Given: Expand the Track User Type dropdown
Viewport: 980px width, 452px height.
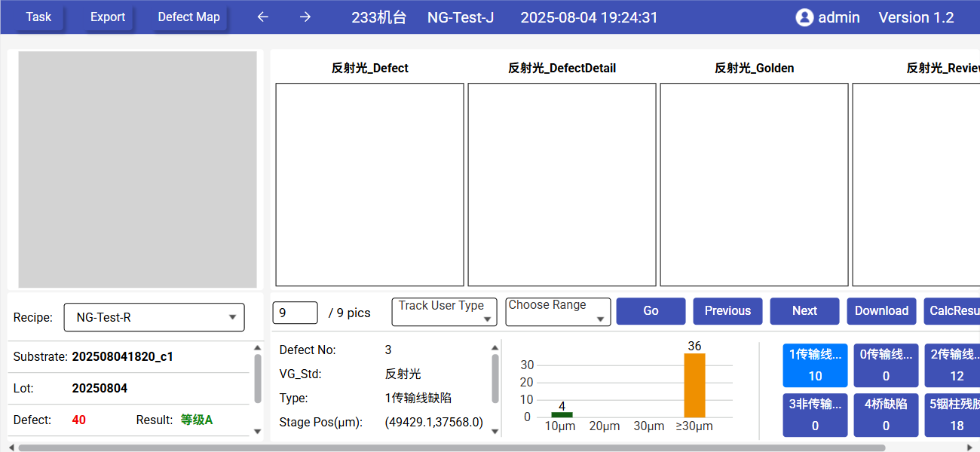Looking at the screenshot, I should 444,312.
